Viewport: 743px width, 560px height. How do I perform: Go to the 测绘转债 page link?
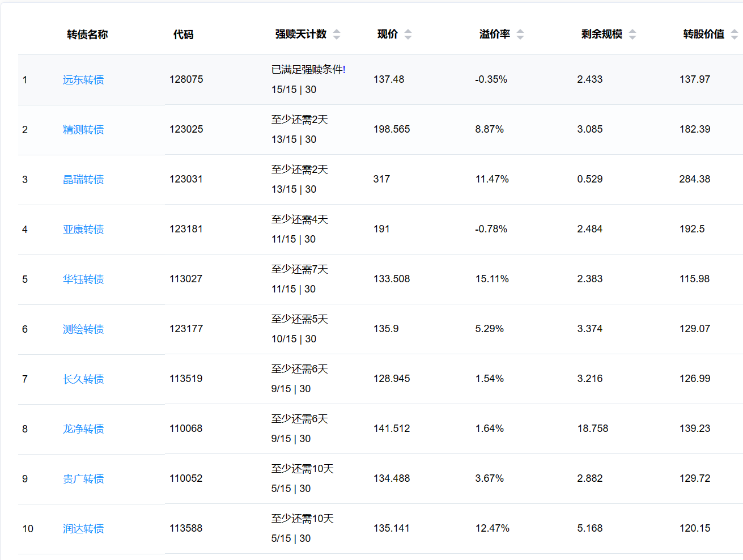[83, 329]
